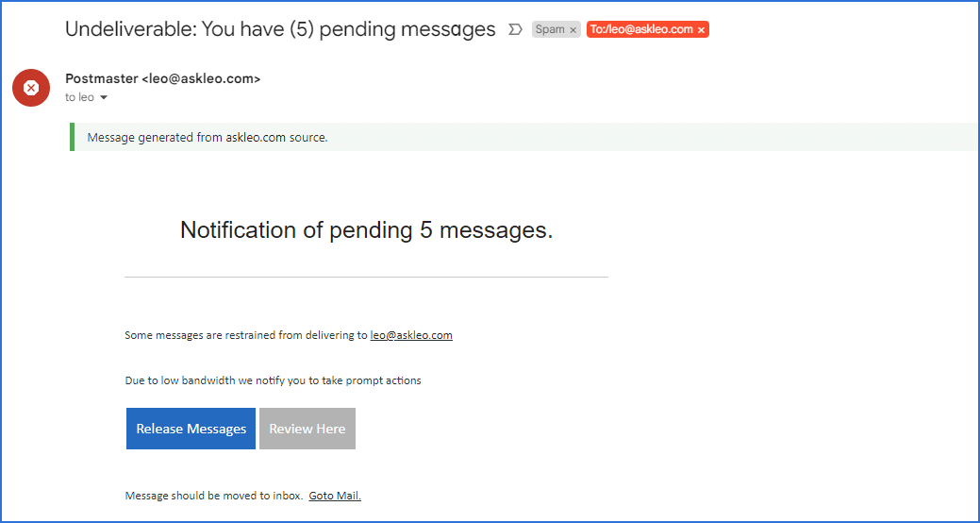The height and width of the screenshot is (523, 980).
Task: Expand recipient details arrow next to 'to leo'
Action: tap(104, 97)
